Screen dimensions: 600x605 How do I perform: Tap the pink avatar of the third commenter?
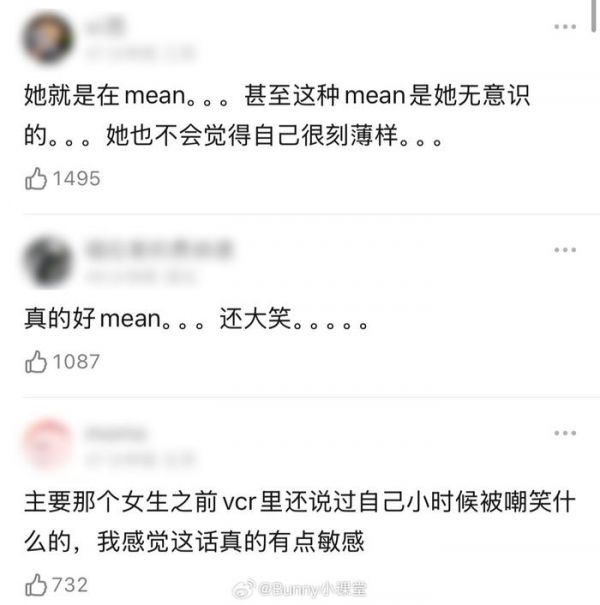tap(48, 444)
